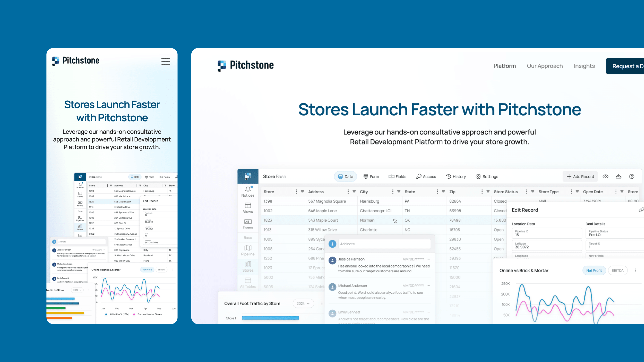Click the export/download icon near Add Record
Viewport: 644px width, 362px height.
click(619, 176)
